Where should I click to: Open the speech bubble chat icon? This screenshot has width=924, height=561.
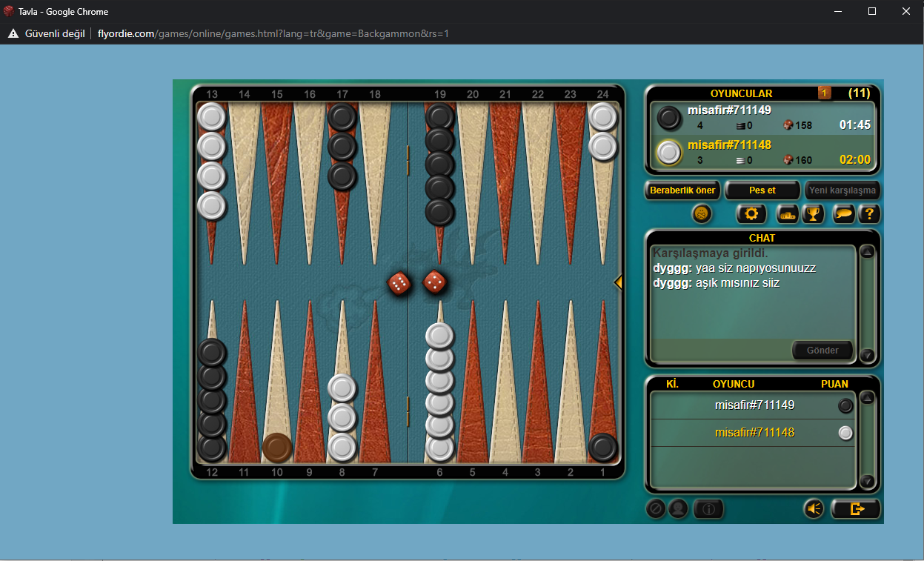(x=843, y=214)
